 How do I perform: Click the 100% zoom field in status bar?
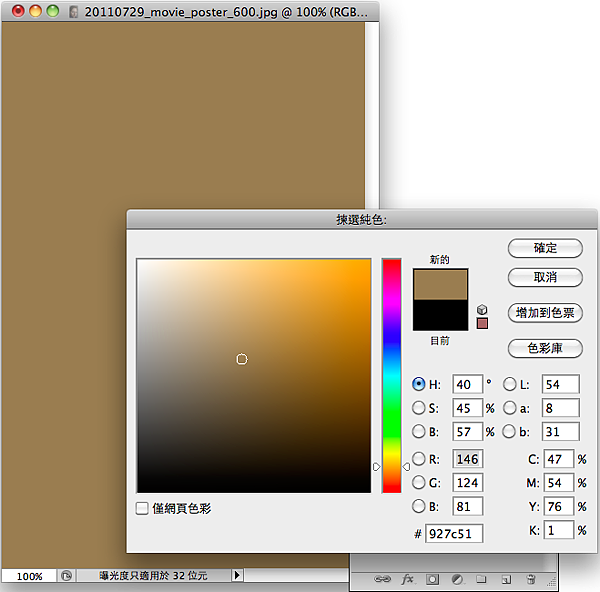coord(29,576)
